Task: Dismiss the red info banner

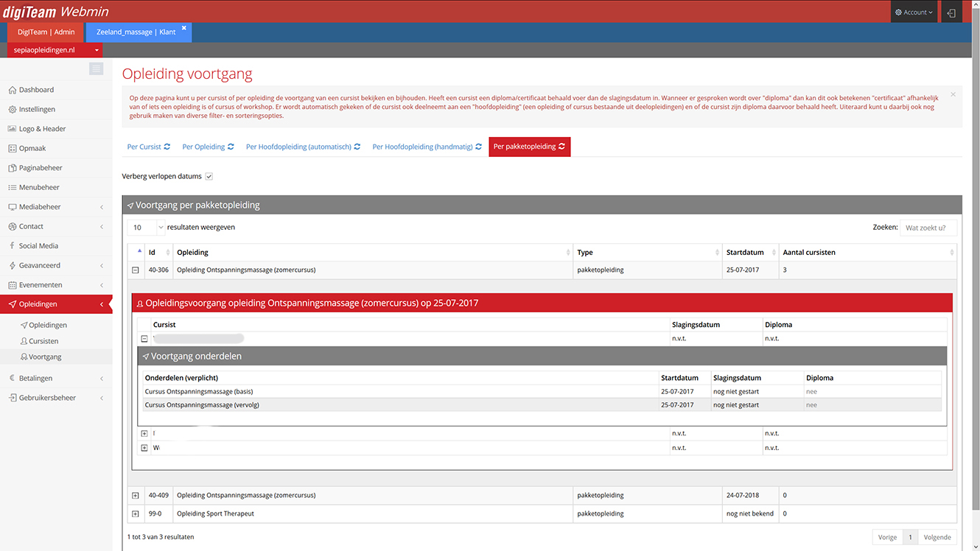Action: click(953, 94)
